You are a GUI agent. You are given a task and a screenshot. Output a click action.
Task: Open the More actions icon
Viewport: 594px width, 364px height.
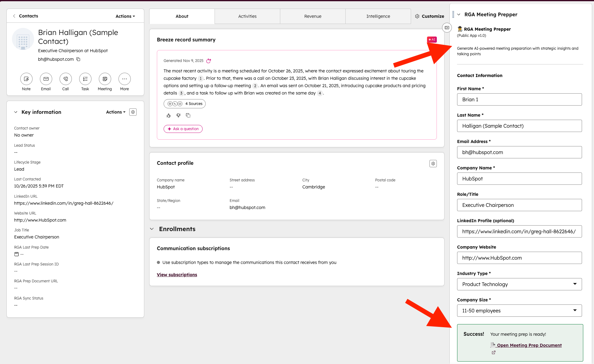click(124, 79)
